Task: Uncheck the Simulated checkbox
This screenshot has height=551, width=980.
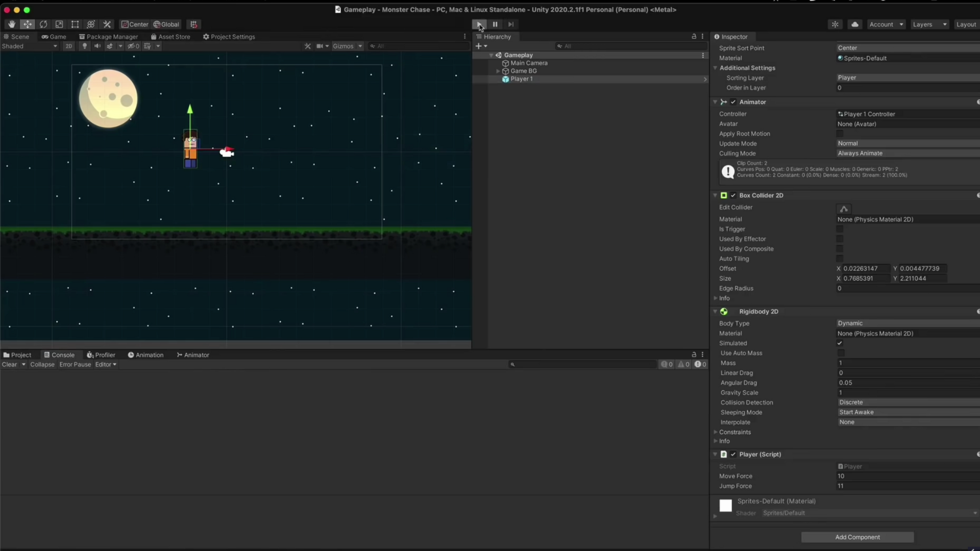Action: pyautogui.click(x=840, y=343)
